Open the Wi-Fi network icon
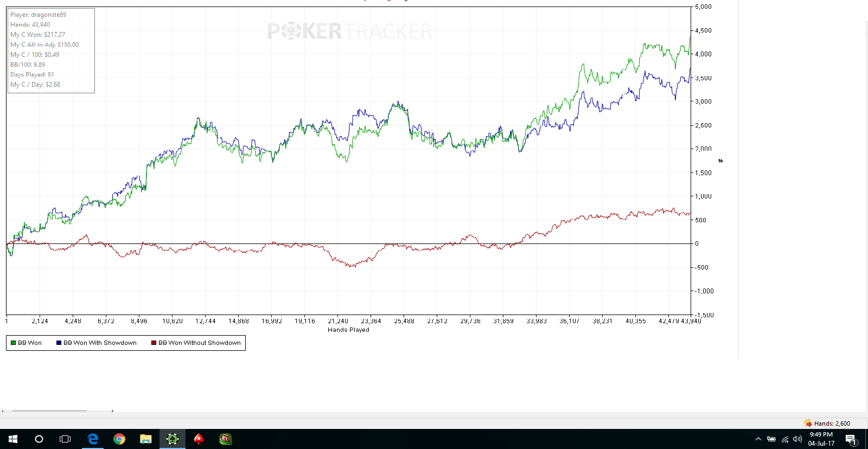 784,439
